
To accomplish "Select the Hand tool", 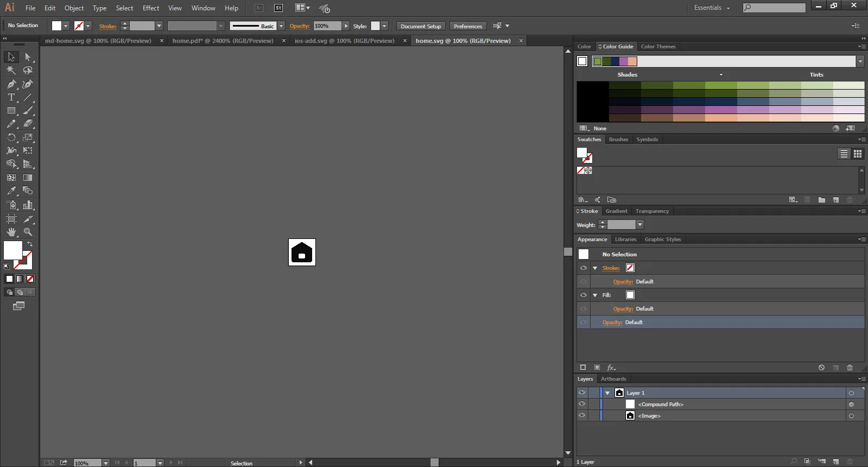I will pyautogui.click(x=11, y=232).
